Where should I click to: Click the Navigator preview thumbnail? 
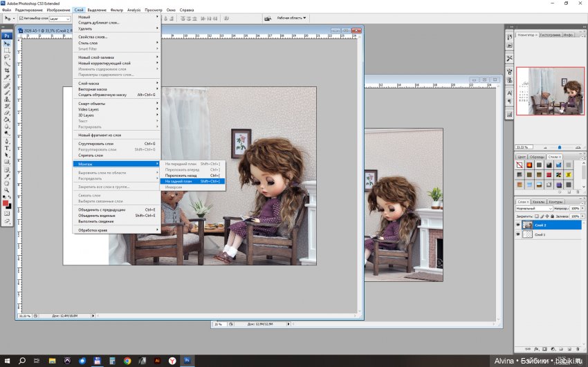tap(549, 91)
